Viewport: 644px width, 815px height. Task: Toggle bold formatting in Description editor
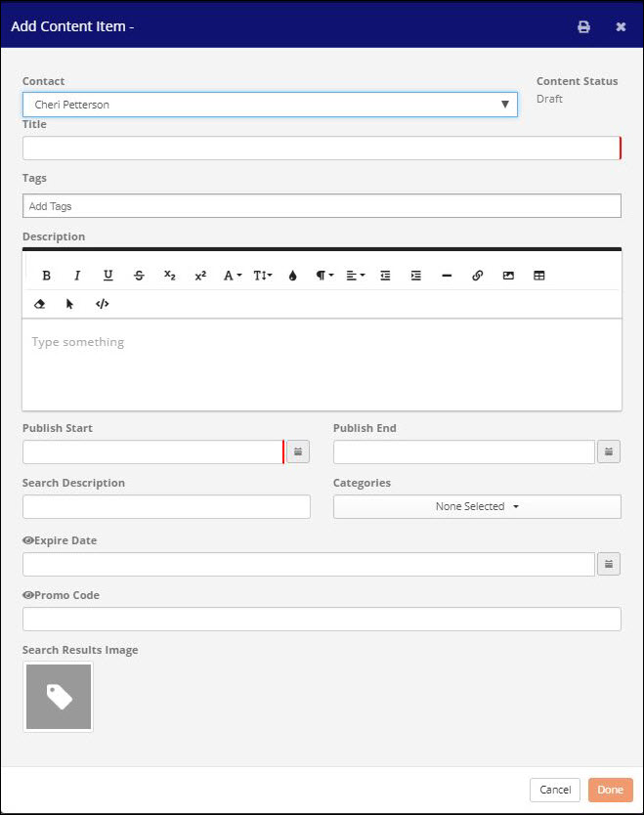point(46,276)
